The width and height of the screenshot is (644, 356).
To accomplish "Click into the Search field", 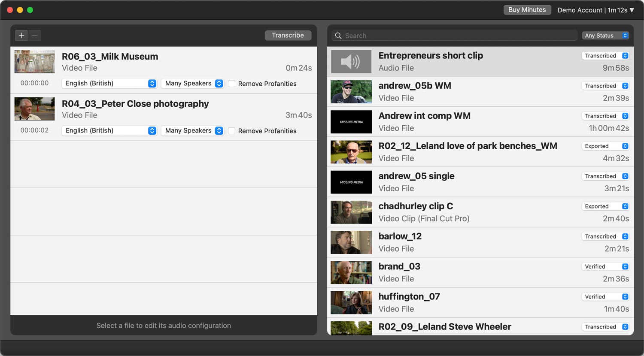I will coord(459,36).
